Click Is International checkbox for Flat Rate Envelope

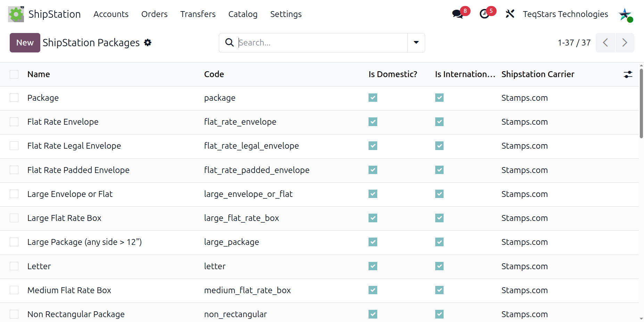click(439, 122)
